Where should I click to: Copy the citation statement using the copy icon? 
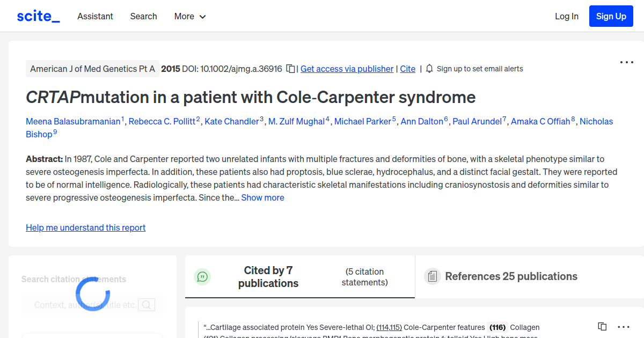(602, 326)
